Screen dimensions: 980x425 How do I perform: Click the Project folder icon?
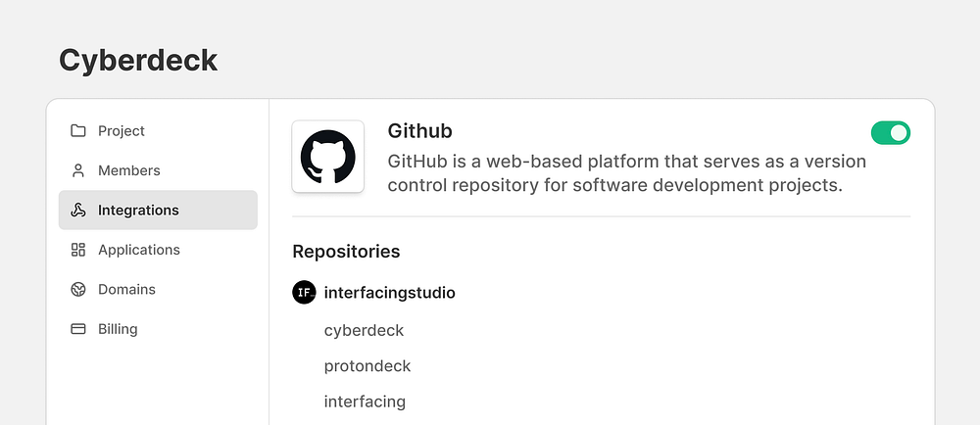pyautogui.click(x=78, y=131)
